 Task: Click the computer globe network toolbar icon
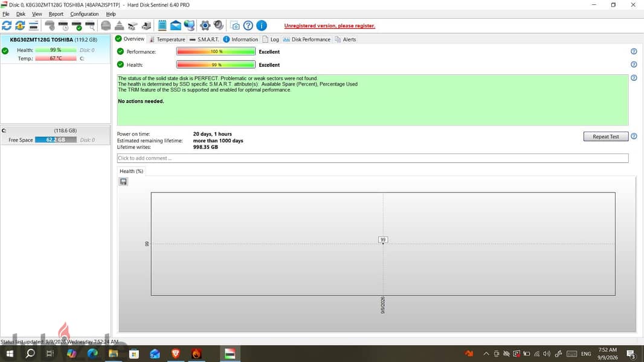click(x=189, y=25)
